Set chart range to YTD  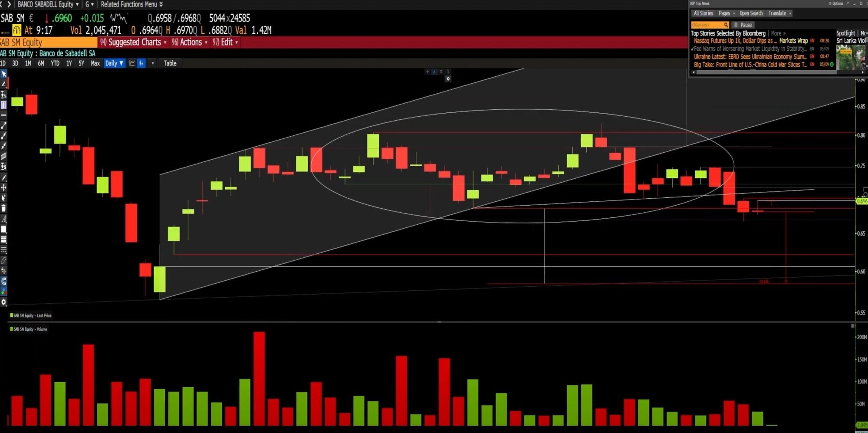pos(55,63)
